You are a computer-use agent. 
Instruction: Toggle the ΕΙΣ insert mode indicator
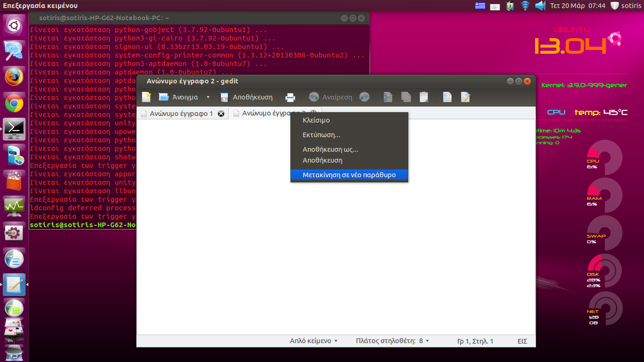click(x=522, y=341)
